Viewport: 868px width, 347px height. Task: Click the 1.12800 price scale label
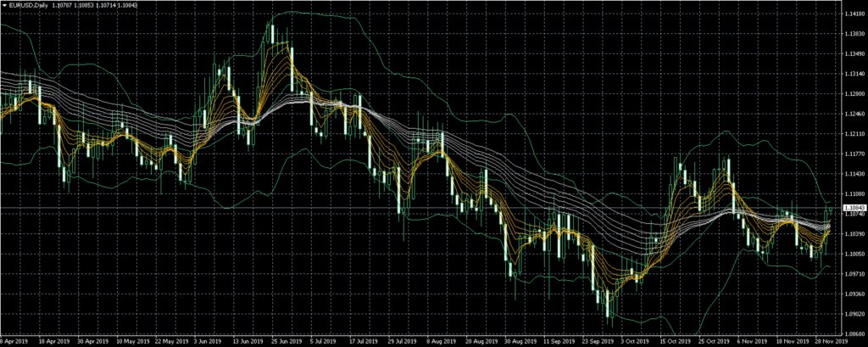(855, 94)
